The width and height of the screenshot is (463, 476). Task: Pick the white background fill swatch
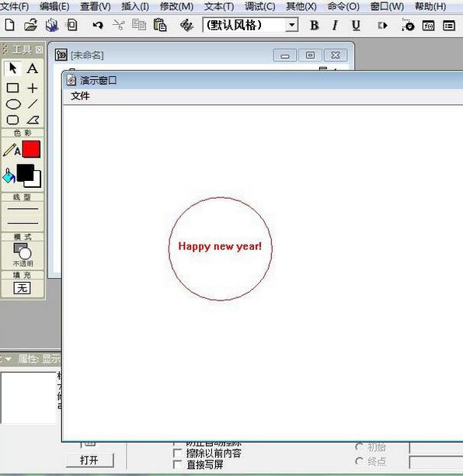pyautogui.click(x=37, y=182)
